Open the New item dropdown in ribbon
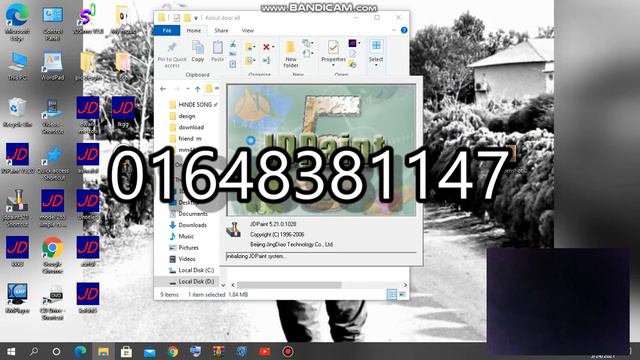 [308, 43]
